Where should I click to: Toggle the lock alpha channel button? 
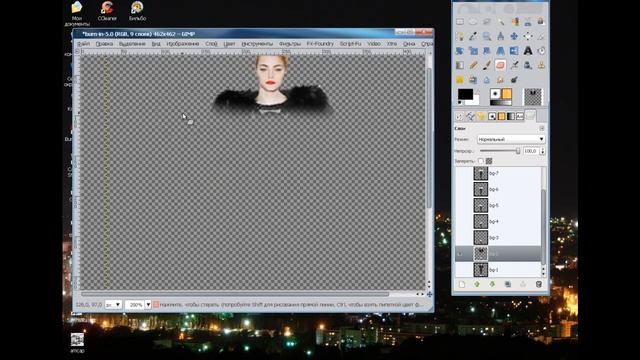[489, 161]
